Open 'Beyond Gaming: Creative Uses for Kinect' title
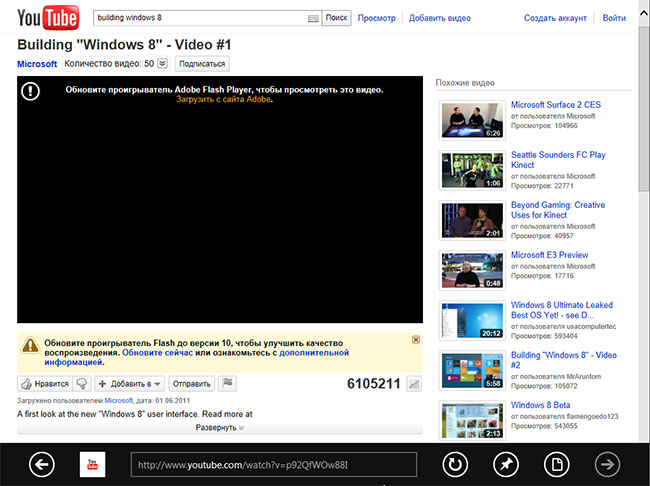650x486 pixels. tap(558, 210)
